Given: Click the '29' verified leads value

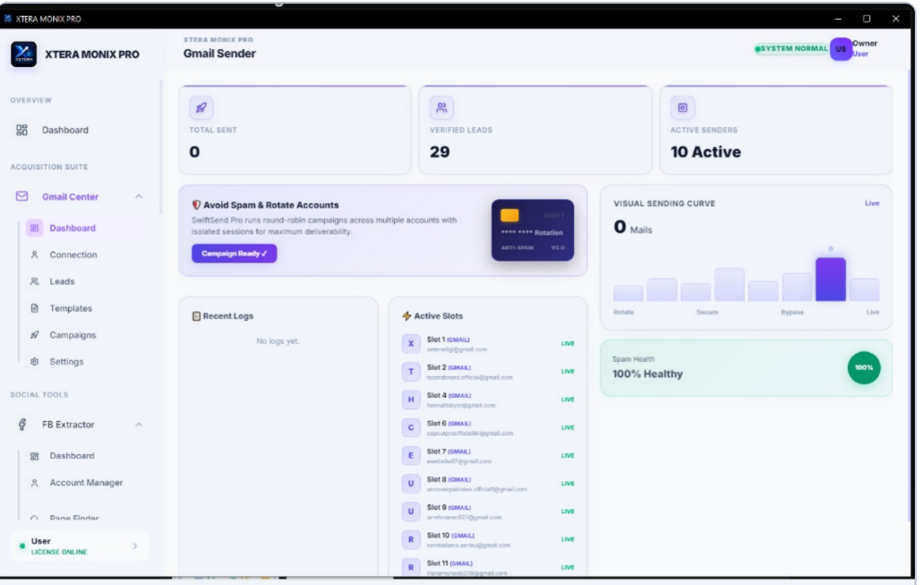Looking at the screenshot, I should (440, 152).
